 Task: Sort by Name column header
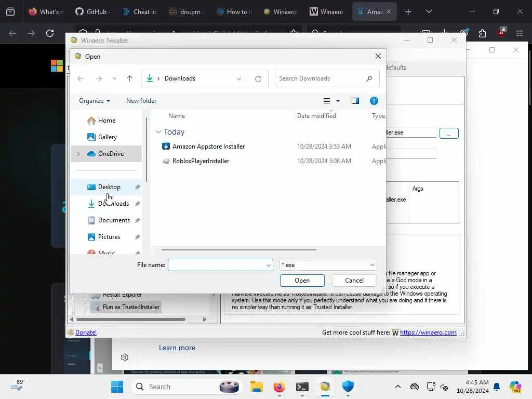[177, 116]
